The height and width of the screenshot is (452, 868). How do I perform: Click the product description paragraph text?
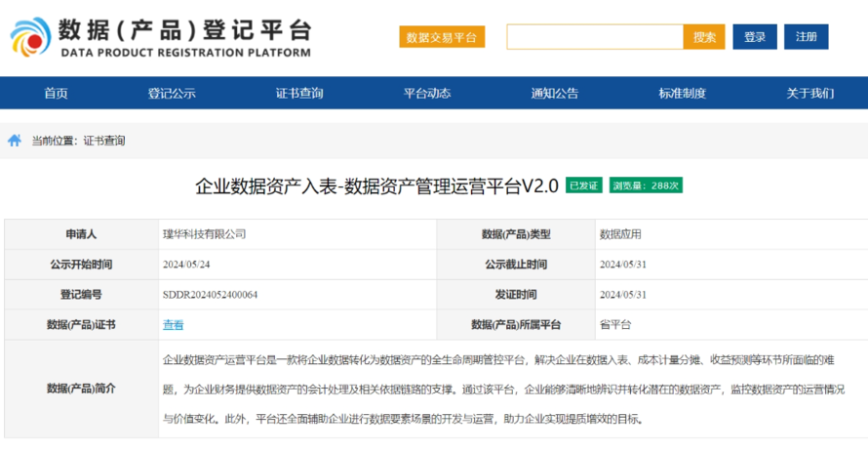click(x=504, y=390)
